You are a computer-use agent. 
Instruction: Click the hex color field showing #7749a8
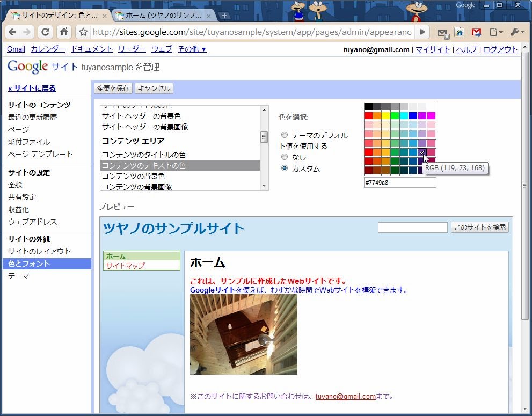coord(399,183)
